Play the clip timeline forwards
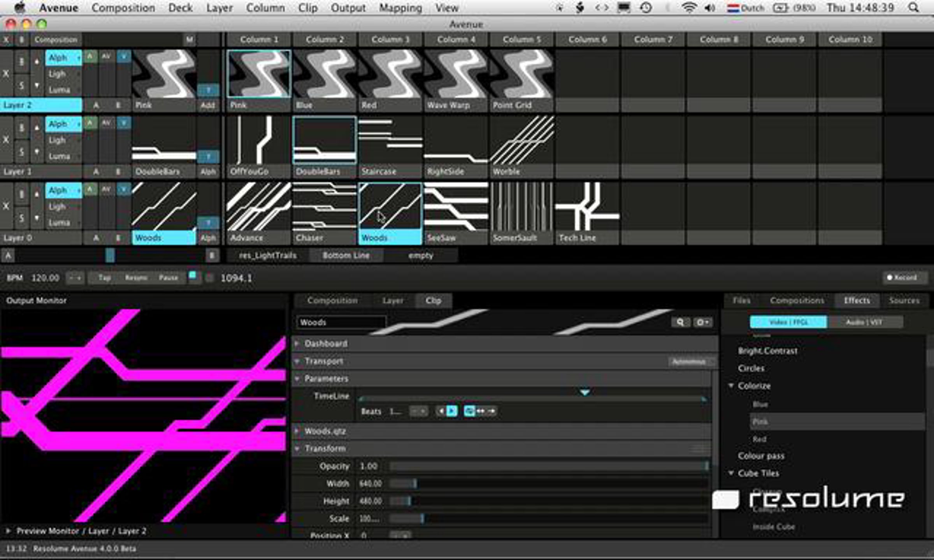Screen dimensions: 934x560 [452, 411]
